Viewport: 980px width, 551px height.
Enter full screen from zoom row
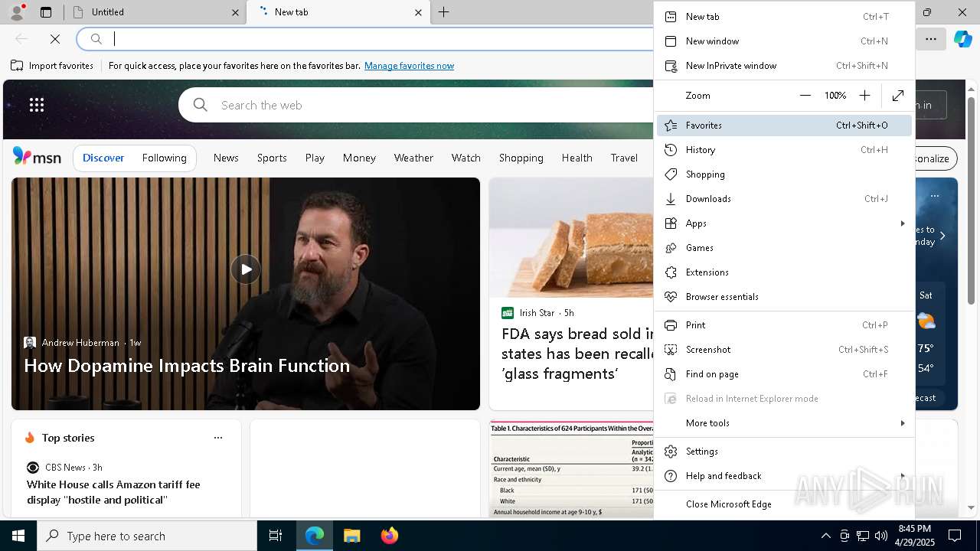(898, 96)
